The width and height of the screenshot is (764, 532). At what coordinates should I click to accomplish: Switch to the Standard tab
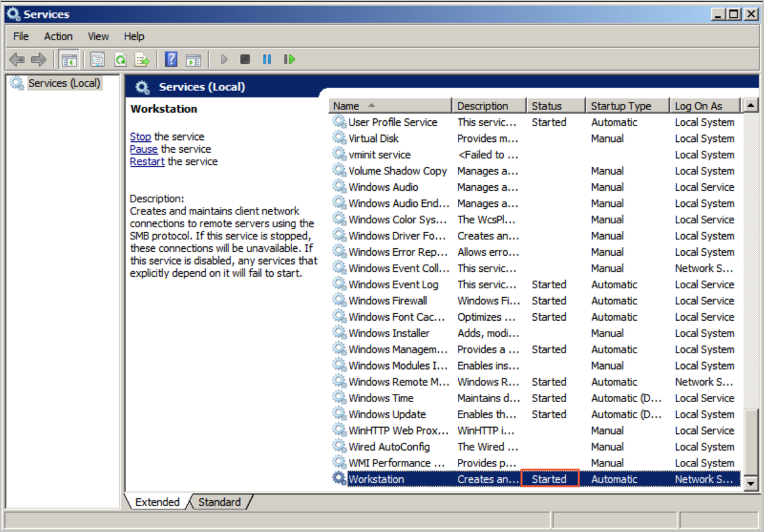point(219,502)
